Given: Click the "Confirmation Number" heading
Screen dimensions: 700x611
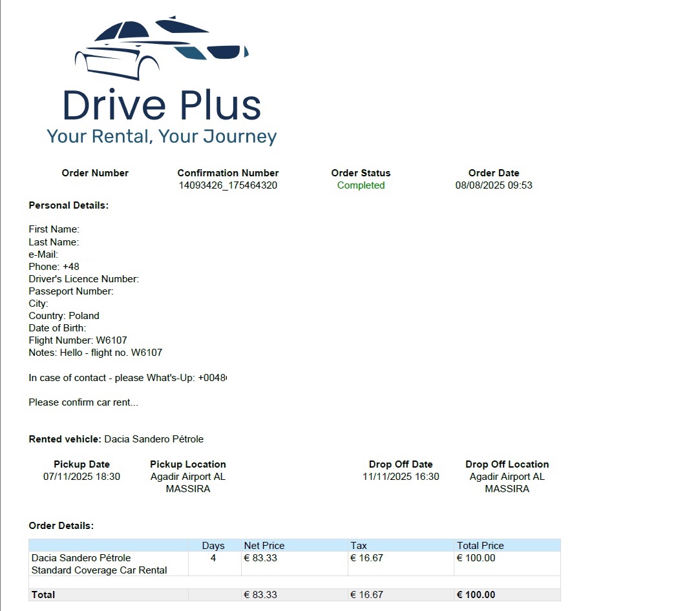Looking at the screenshot, I should click(x=228, y=173).
